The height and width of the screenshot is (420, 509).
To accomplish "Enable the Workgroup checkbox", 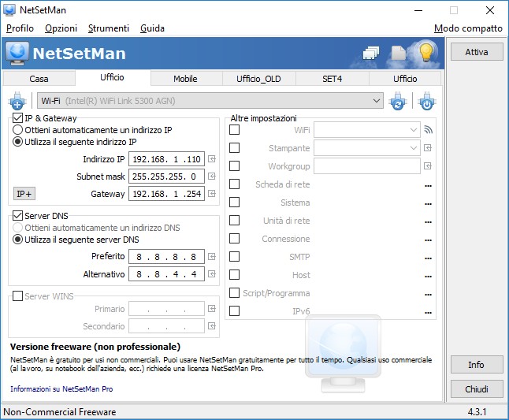I will coord(234,166).
